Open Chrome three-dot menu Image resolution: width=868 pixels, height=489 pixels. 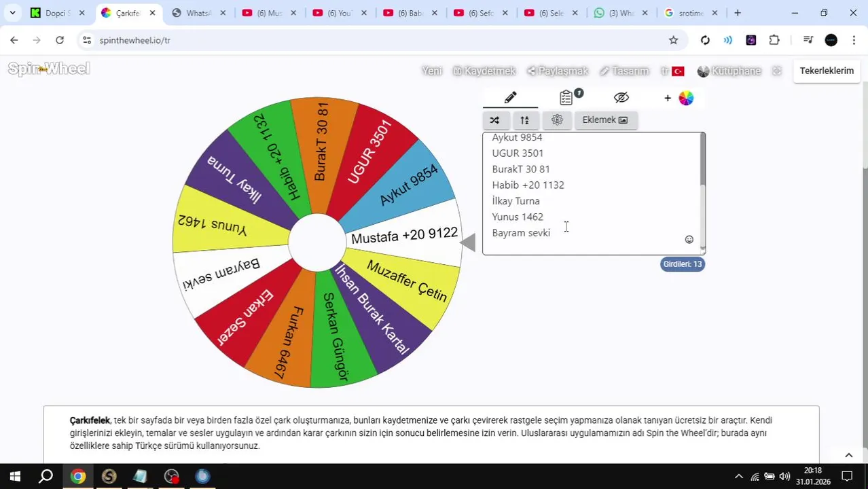point(854,40)
